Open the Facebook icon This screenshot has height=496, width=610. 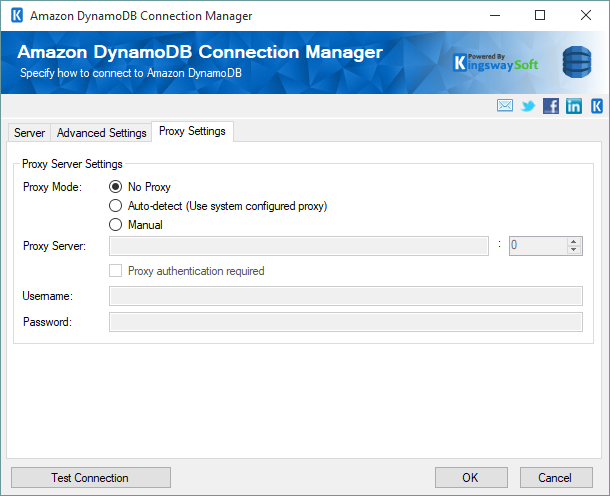tap(551, 106)
